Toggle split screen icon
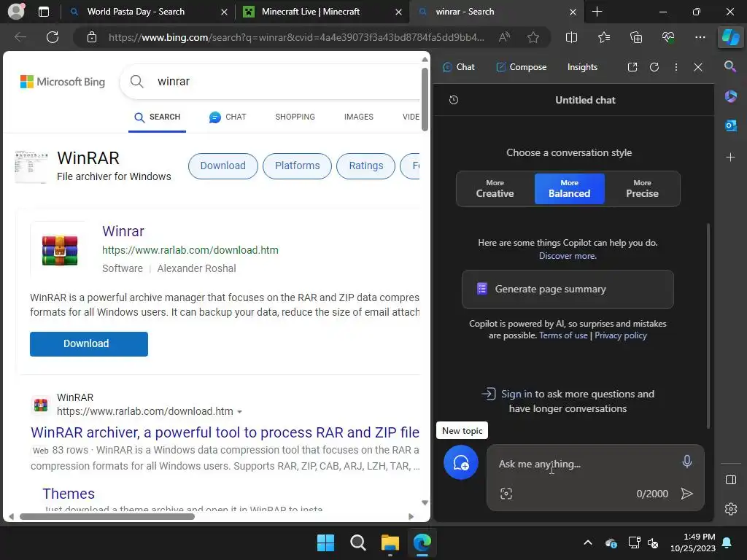This screenshot has height=560, width=747. tap(571, 37)
